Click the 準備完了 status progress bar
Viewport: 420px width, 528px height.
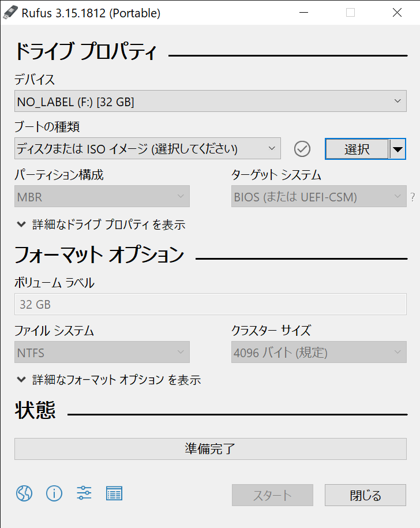[x=211, y=449]
